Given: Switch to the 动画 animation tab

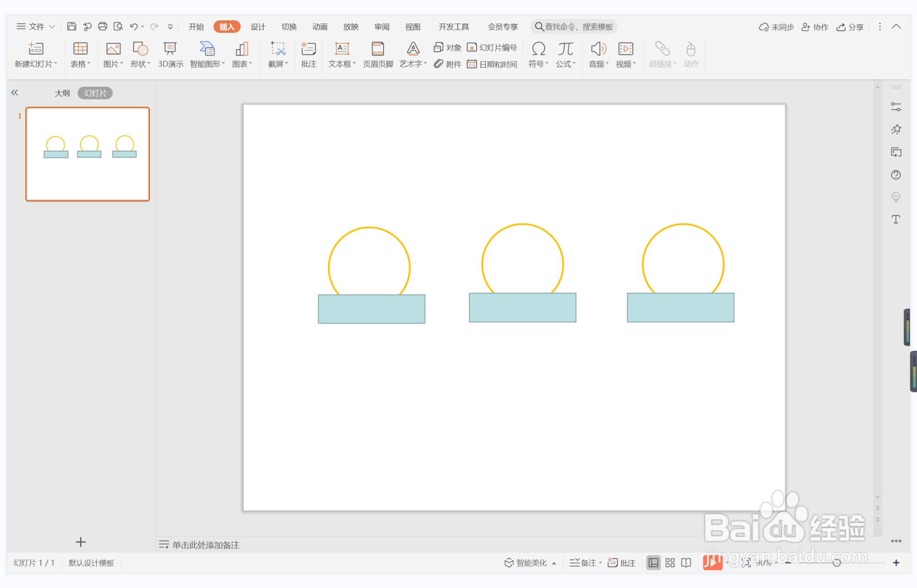Looking at the screenshot, I should tap(320, 27).
